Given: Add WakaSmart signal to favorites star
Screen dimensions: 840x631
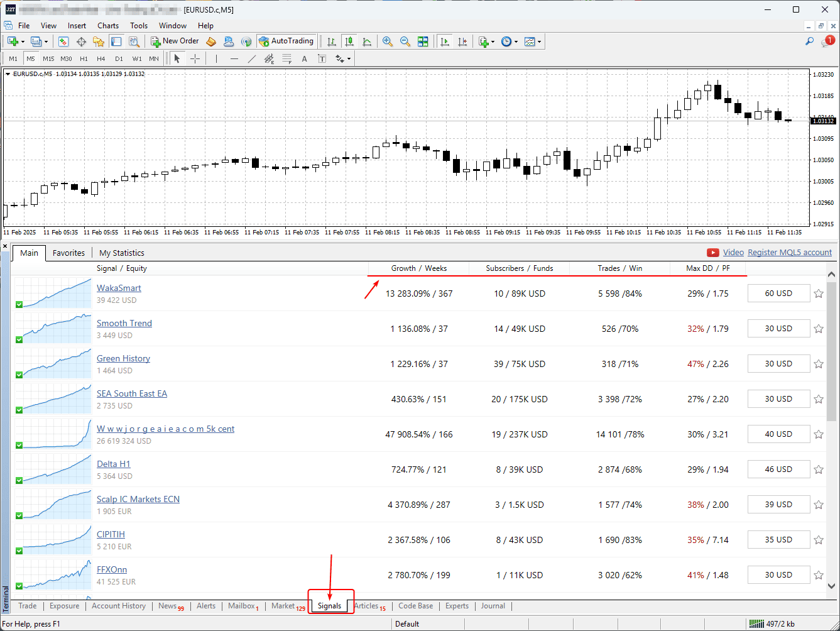Looking at the screenshot, I should (x=819, y=294).
